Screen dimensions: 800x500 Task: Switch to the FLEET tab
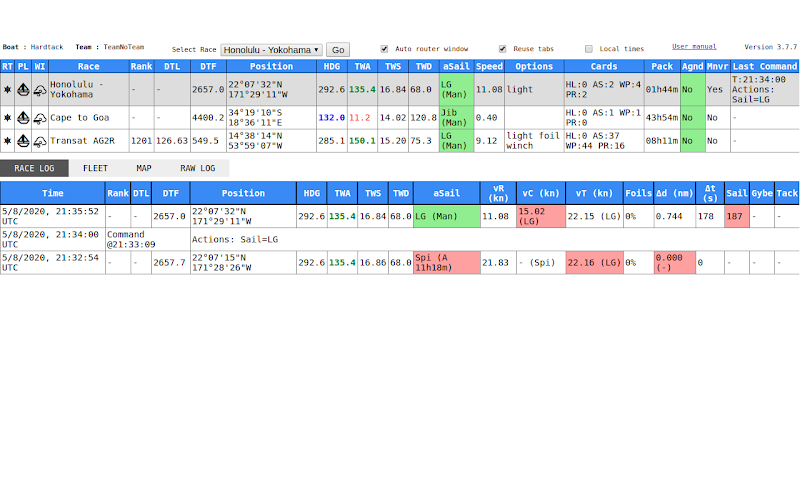pos(95,168)
